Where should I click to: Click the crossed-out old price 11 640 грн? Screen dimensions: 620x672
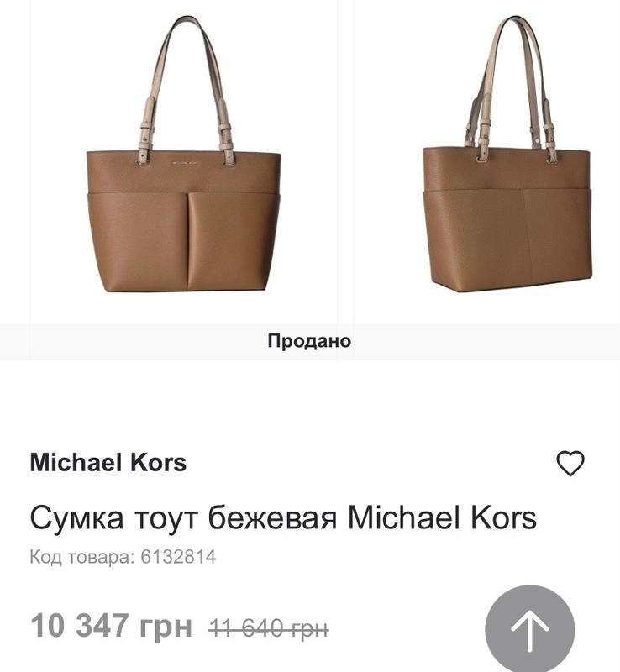(x=269, y=629)
